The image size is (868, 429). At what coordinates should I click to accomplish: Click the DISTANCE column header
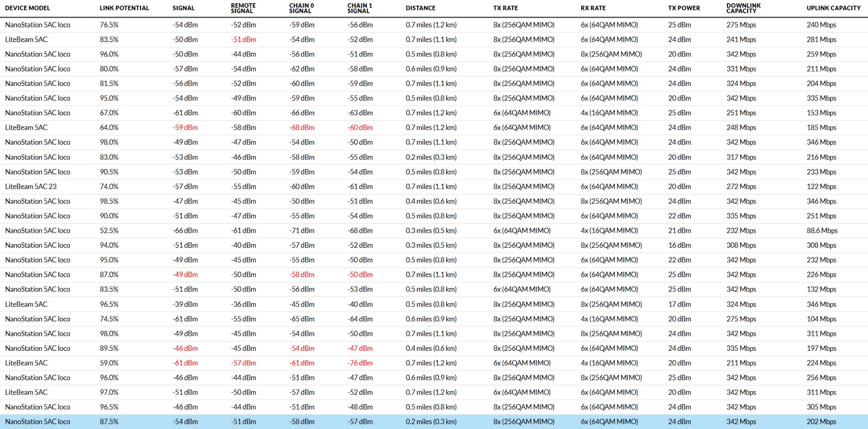[x=420, y=8]
